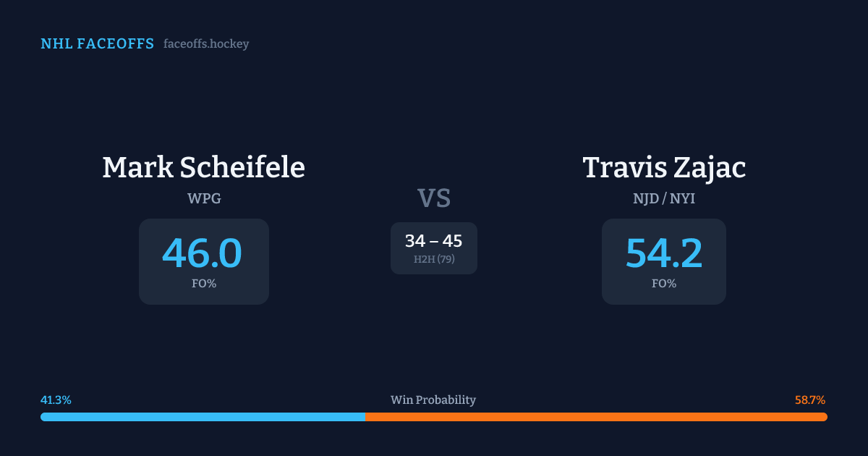Click the V letter in the VS text
Screen dimensions: 868x456
coord(427,198)
